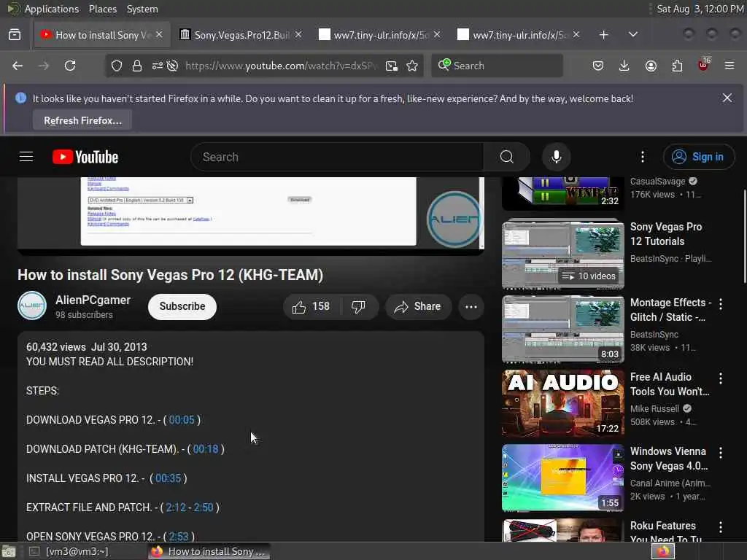The image size is (747, 560).
Task: Open Sony Vegas Pro 12 Tutorials playlist thumbnail
Action: (562, 254)
